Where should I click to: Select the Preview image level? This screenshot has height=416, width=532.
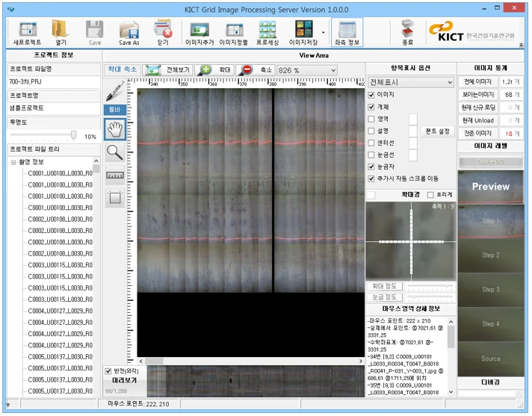coord(491,187)
